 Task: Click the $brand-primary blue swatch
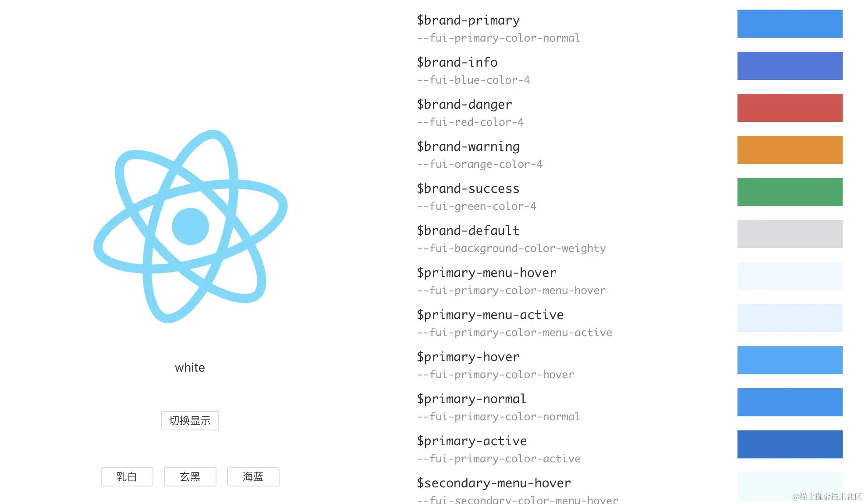coord(790,24)
